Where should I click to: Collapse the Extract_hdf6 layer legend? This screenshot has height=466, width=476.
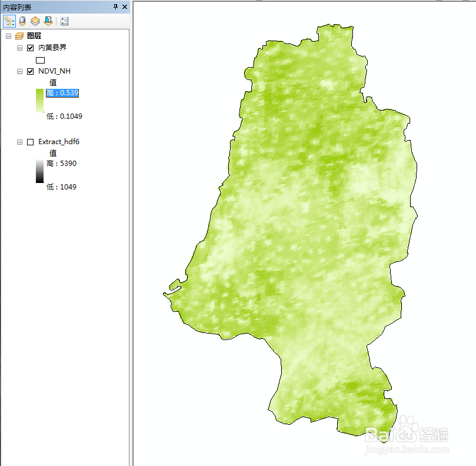coord(20,142)
